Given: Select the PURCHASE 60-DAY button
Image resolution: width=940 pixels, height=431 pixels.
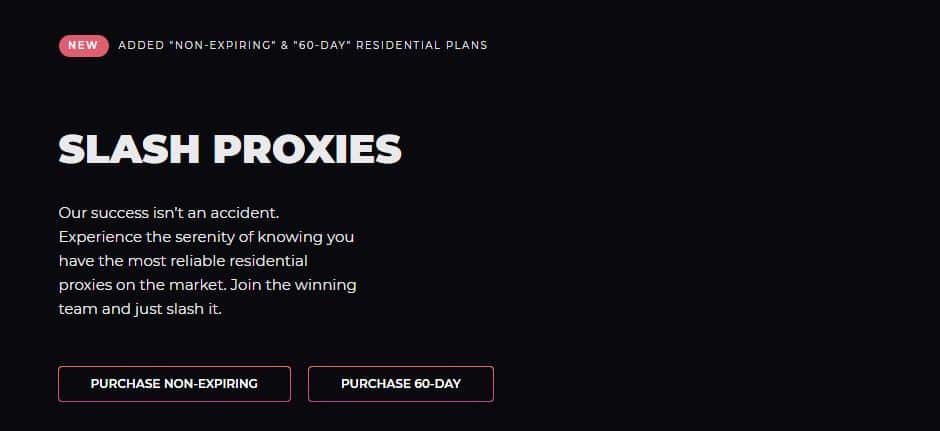Looking at the screenshot, I should (401, 384).
